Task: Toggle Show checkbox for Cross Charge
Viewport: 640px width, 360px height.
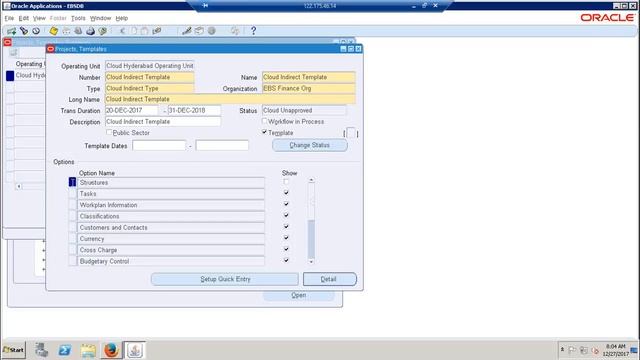Action: click(x=286, y=249)
